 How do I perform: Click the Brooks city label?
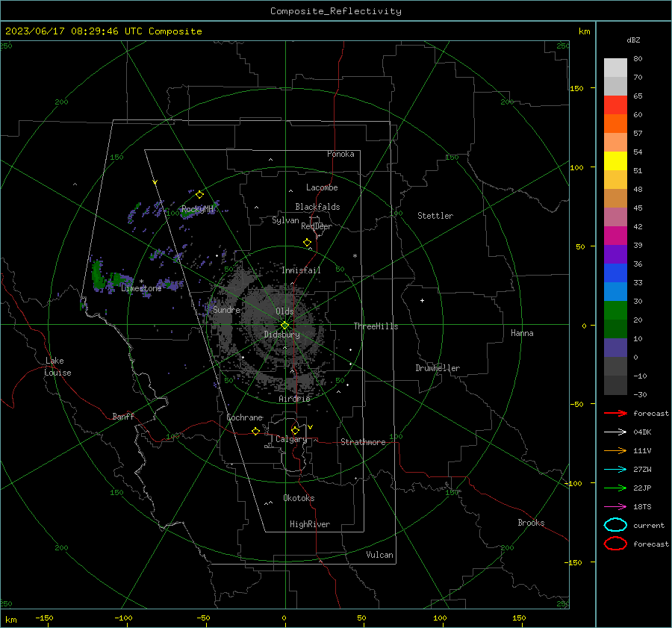click(x=531, y=523)
